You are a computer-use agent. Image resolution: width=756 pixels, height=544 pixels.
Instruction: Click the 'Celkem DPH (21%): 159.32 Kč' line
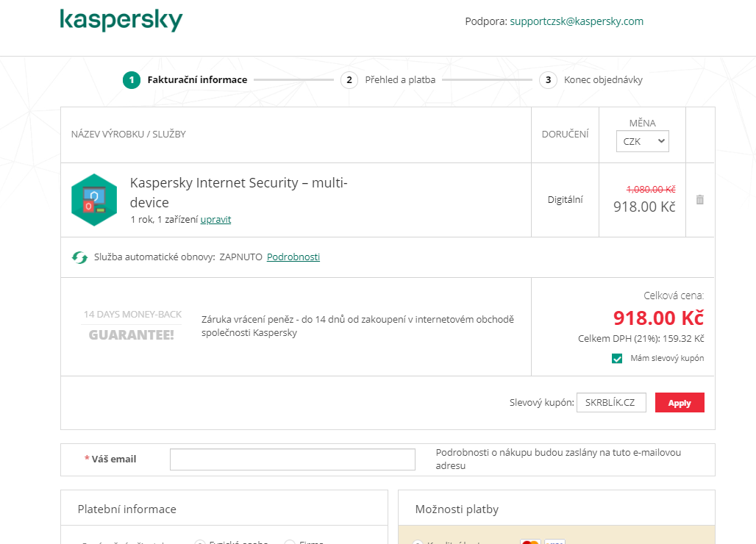641,339
